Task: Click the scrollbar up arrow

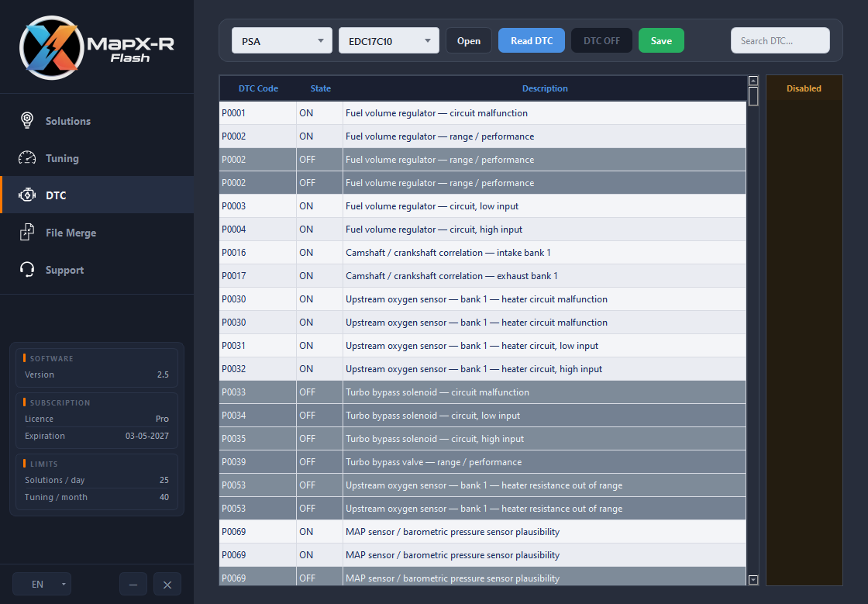Action: [753, 81]
